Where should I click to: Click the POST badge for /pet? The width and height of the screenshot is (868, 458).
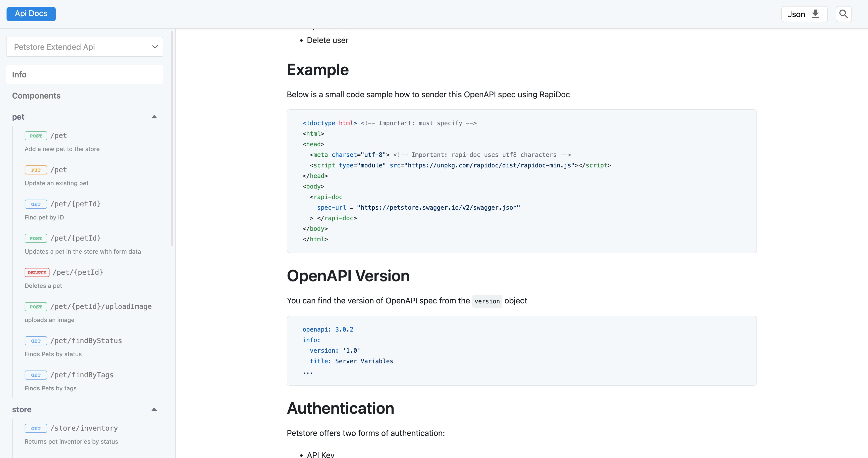point(36,136)
